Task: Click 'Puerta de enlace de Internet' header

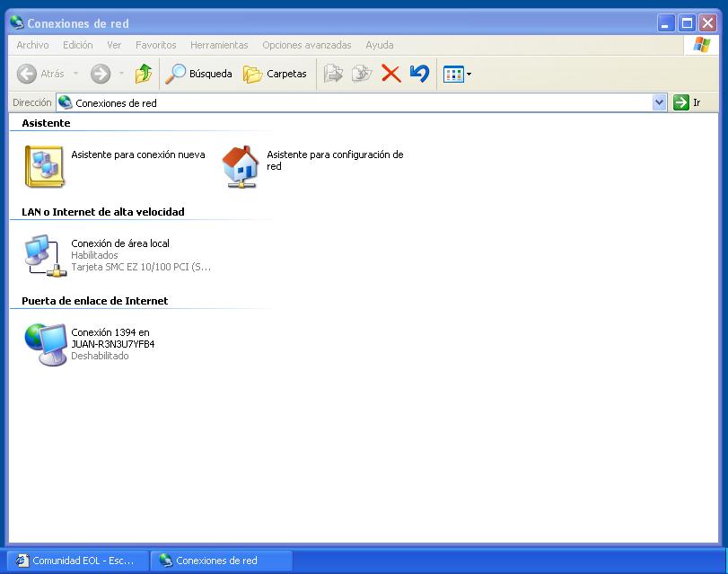Action: [95, 301]
